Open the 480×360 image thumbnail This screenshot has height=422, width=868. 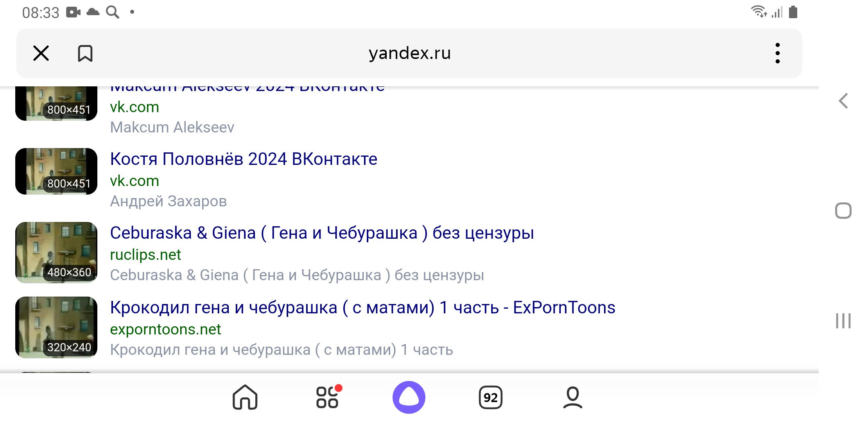56,252
